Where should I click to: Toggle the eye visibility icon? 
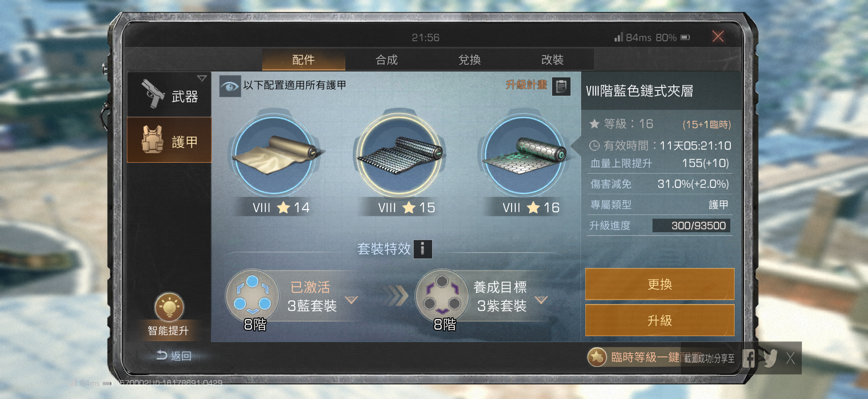230,87
